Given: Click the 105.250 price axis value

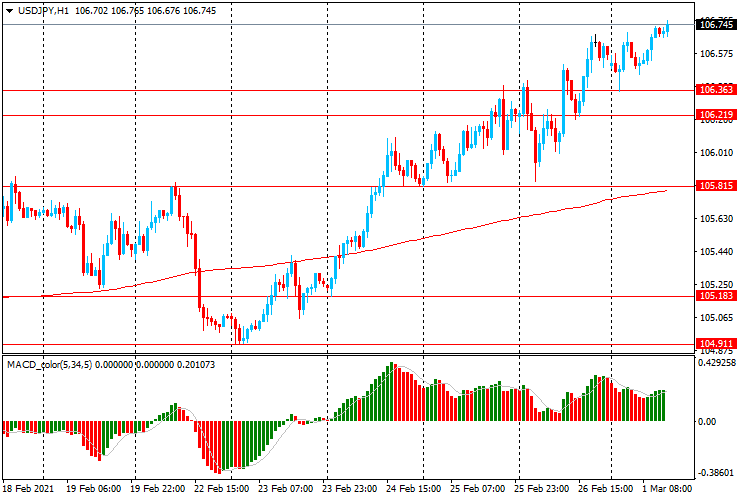Looking at the screenshot, I should click(x=716, y=285).
